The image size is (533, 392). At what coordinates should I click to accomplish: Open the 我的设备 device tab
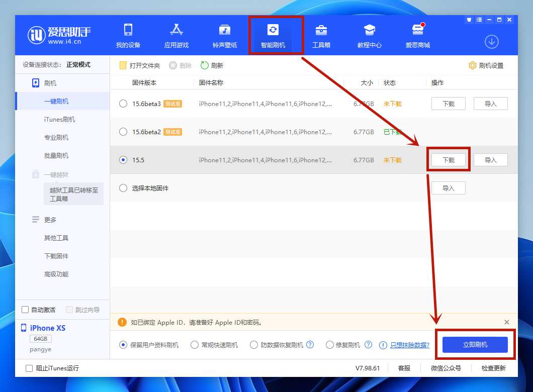click(128, 36)
